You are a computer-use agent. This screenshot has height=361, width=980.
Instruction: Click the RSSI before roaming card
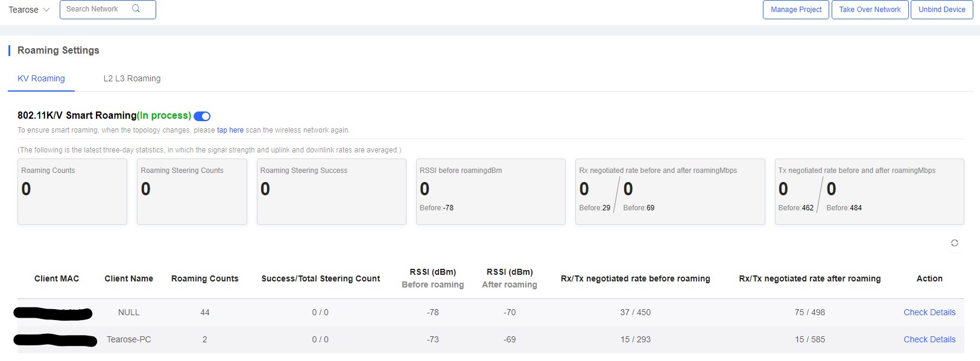point(490,192)
